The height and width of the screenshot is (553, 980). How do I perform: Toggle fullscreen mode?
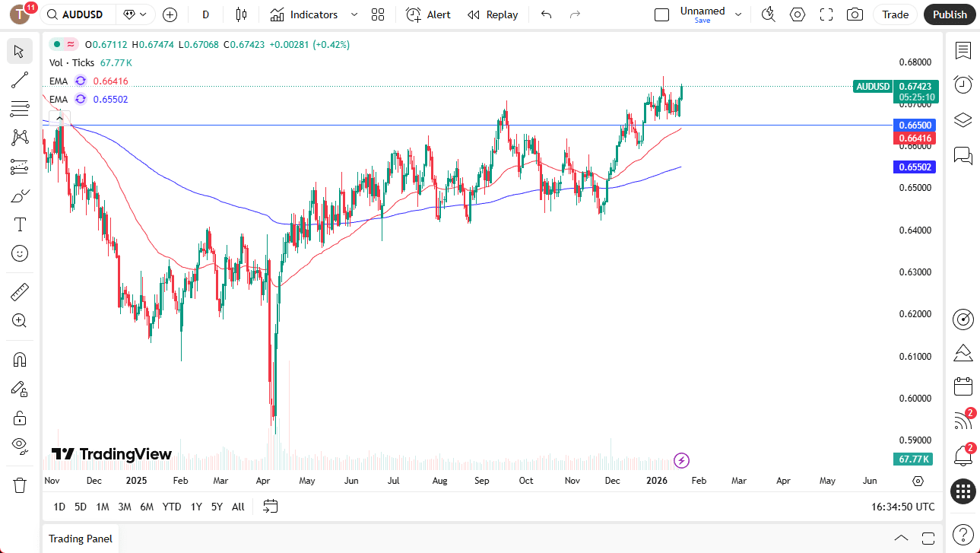pos(826,14)
